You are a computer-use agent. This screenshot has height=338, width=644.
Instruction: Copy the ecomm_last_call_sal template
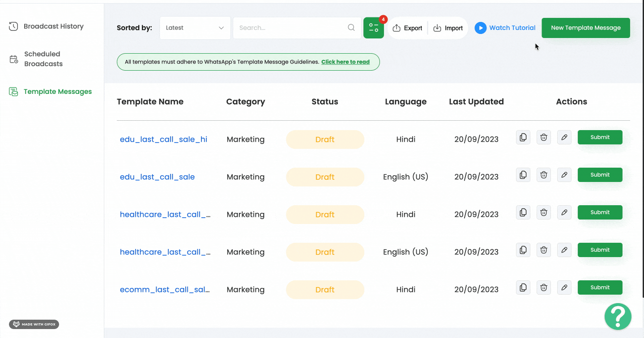(x=523, y=287)
